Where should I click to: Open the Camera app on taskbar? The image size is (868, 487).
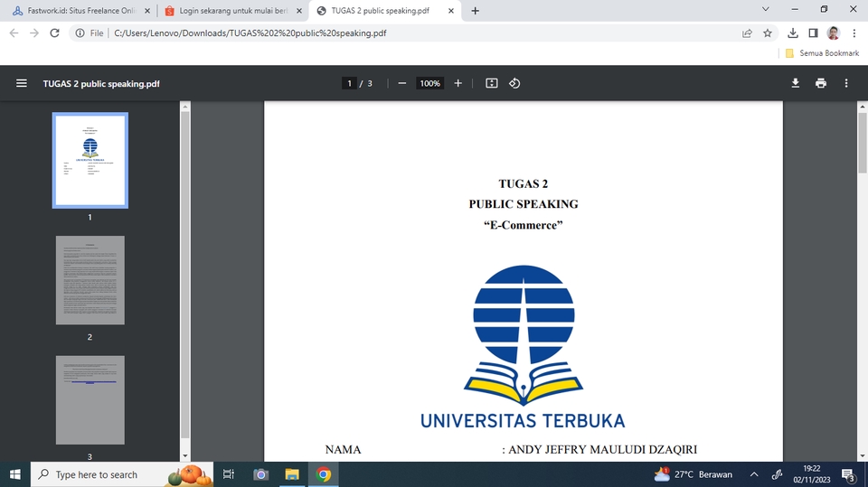(x=260, y=474)
